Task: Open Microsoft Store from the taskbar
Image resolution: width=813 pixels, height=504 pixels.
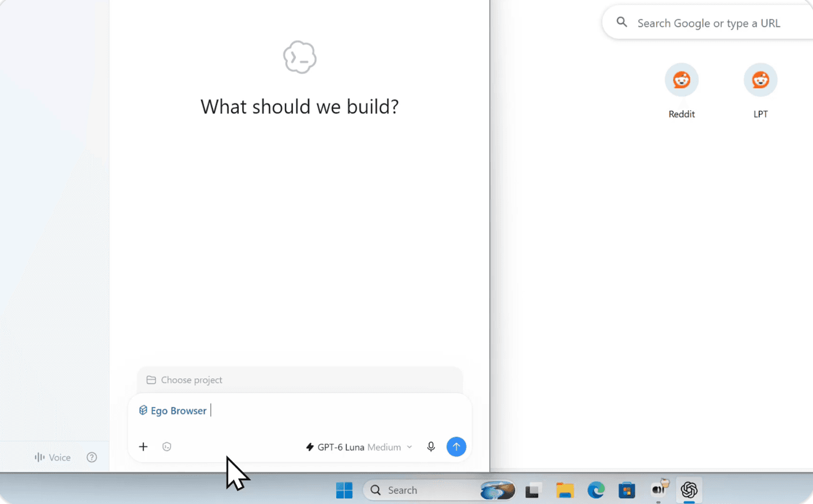Action: click(x=627, y=490)
